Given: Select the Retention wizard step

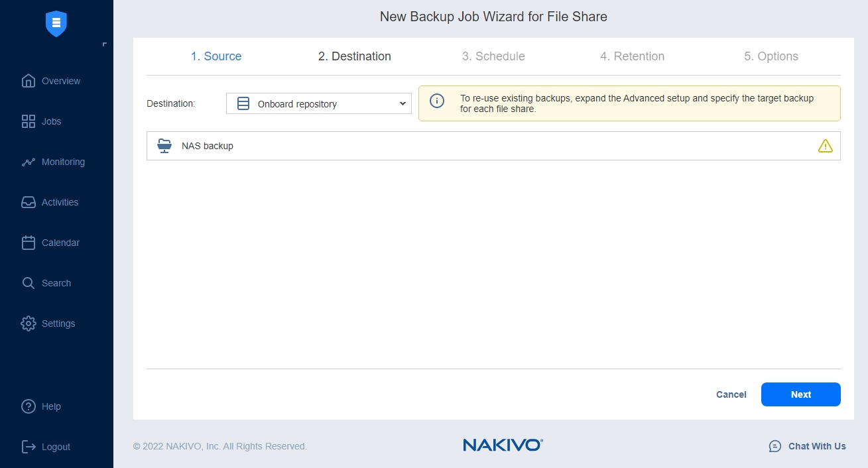Looking at the screenshot, I should 633,56.
